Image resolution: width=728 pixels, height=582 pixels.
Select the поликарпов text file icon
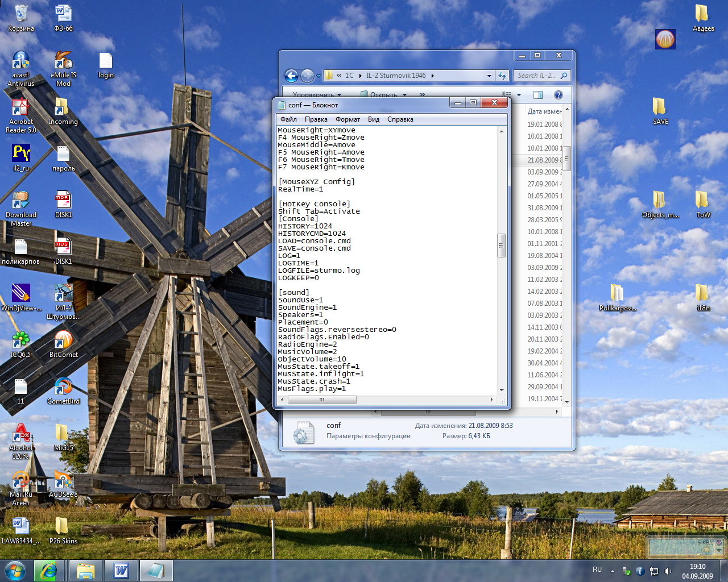tap(21, 251)
